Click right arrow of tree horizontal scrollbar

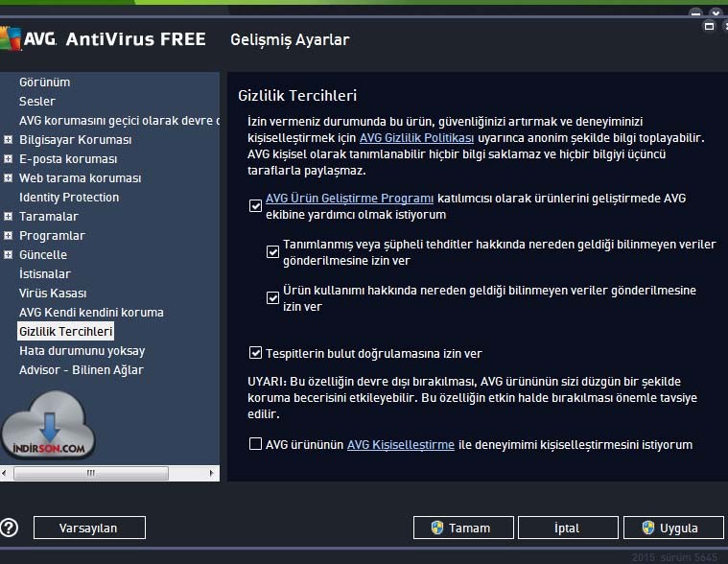212,473
